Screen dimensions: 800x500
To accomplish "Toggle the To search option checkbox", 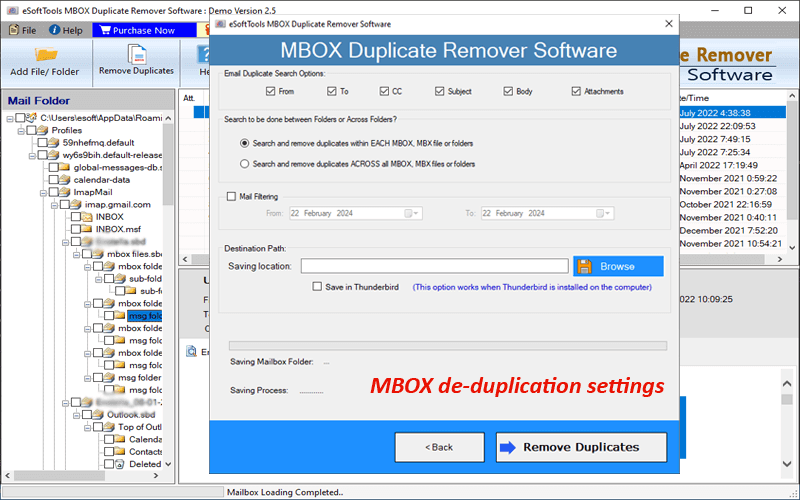I will pos(332,91).
